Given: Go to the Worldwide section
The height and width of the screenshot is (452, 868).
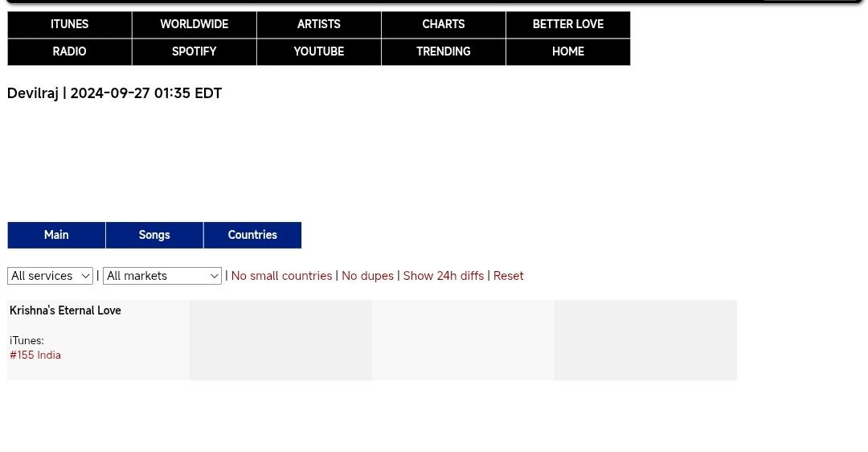Looking at the screenshot, I should (194, 25).
